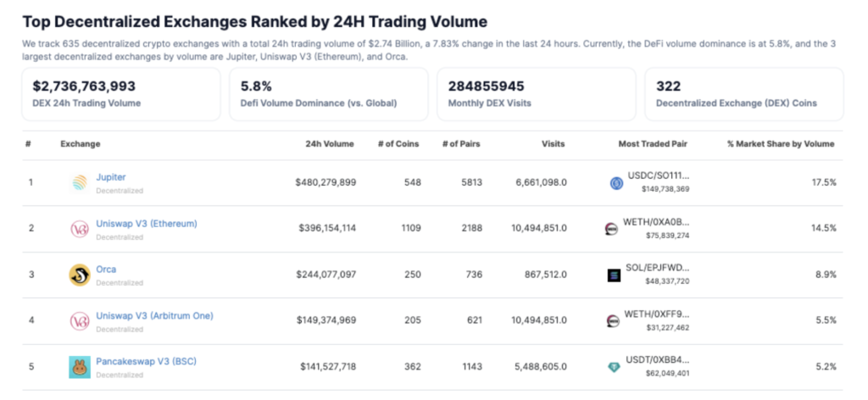Open the Uniswap V3 (Ethereum) link
Viewport: 868px width, 400px height.
pyautogui.click(x=147, y=224)
